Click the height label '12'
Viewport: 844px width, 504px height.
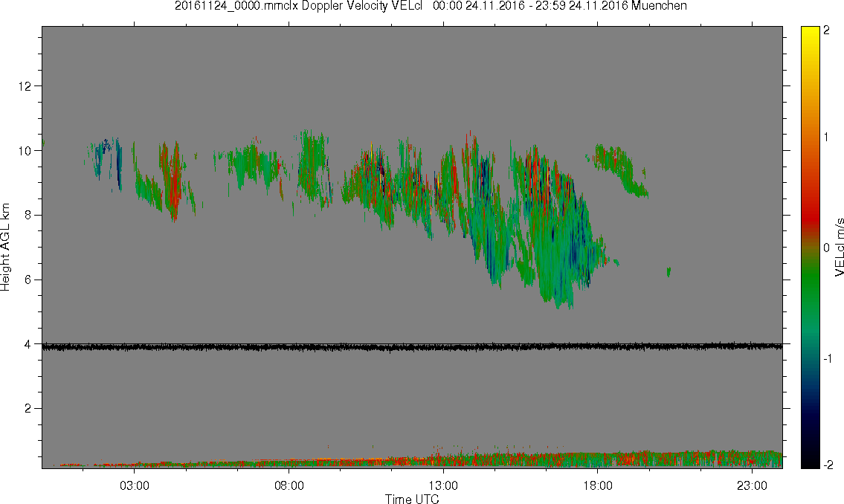(25, 86)
